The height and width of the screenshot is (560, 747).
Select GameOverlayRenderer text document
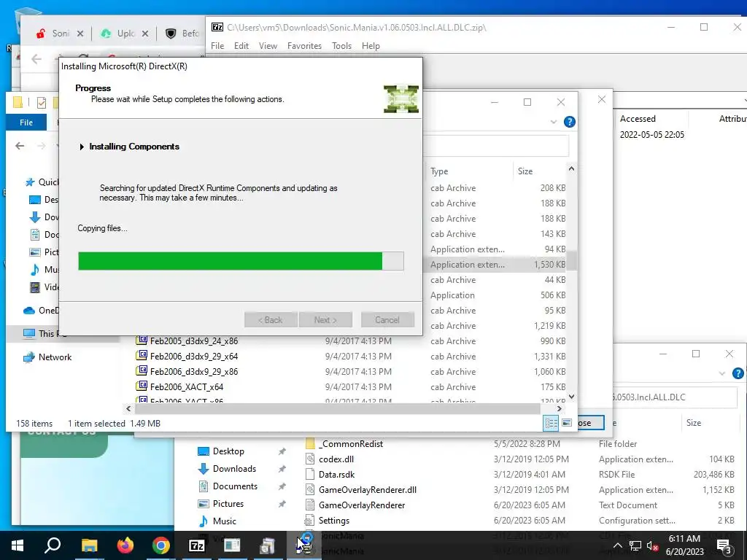coord(362,505)
